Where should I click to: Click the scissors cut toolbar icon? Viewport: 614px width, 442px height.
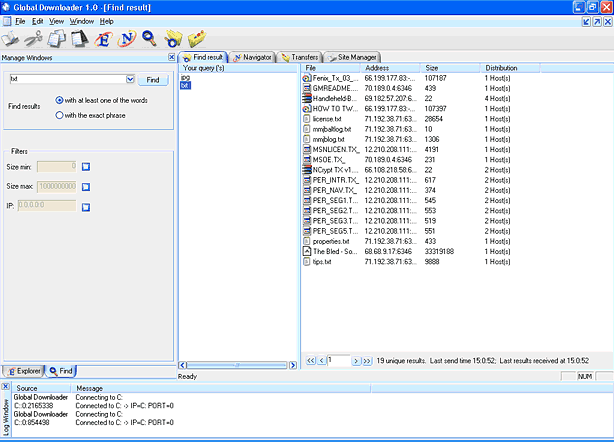[x=34, y=39]
